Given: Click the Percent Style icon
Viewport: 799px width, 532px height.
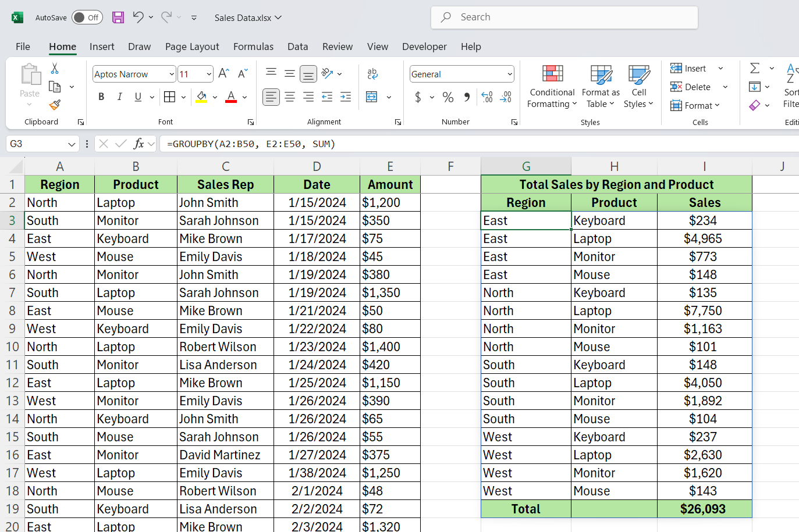Looking at the screenshot, I should (448, 97).
